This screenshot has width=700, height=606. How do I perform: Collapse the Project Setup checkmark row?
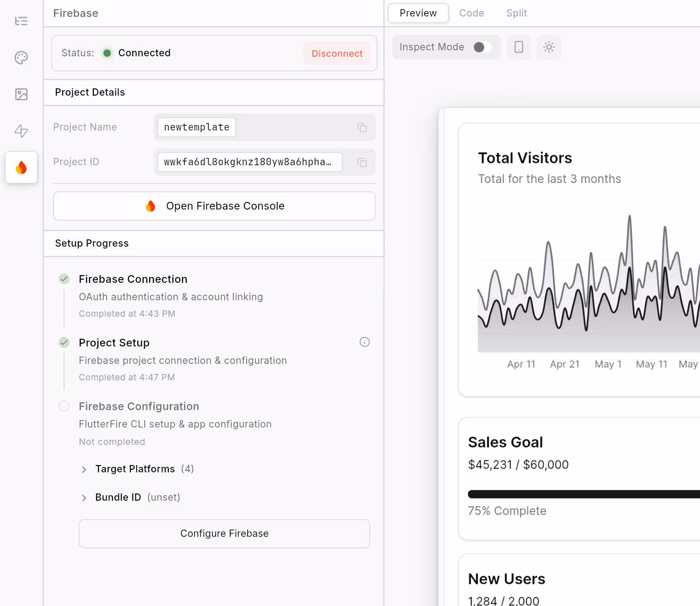pos(64,342)
